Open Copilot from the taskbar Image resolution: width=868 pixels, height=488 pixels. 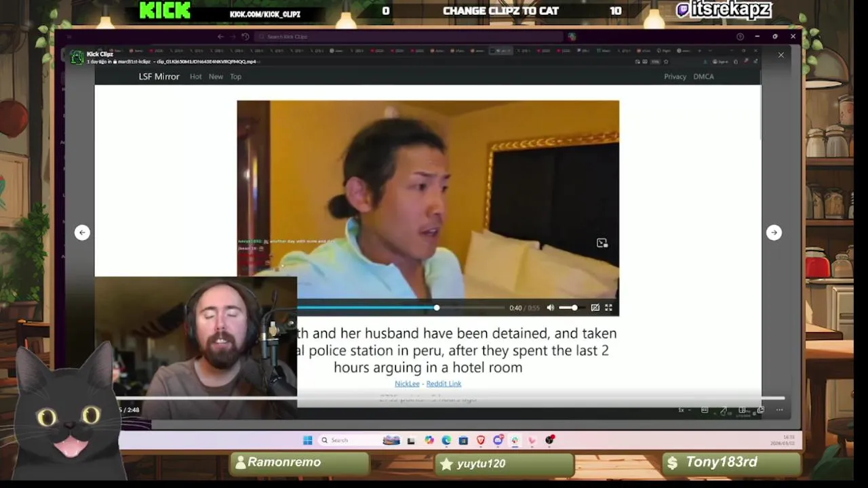pyautogui.click(x=429, y=441)
